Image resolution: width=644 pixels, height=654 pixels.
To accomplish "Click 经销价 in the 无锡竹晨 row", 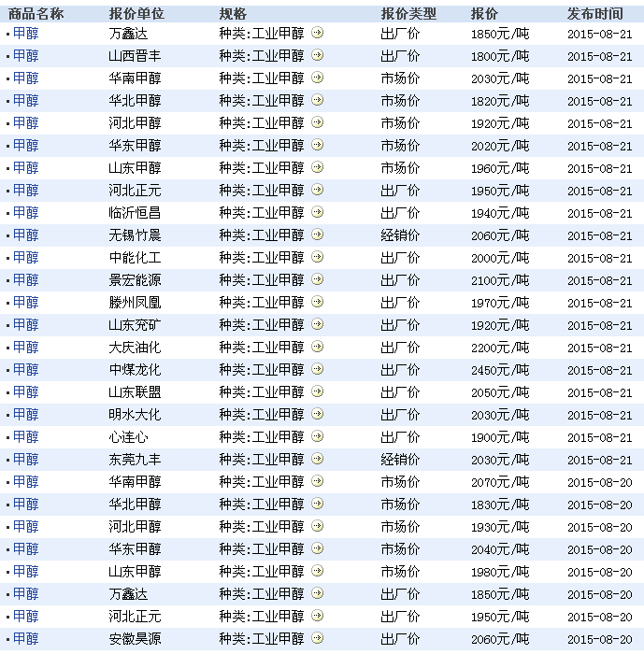I will (400, 235).
